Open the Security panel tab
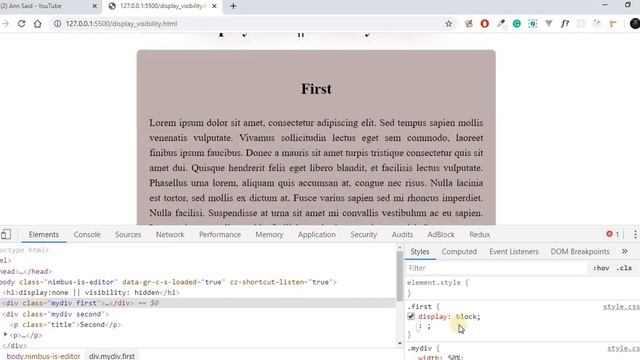This screenshot has height=360, width=640. 363,235
